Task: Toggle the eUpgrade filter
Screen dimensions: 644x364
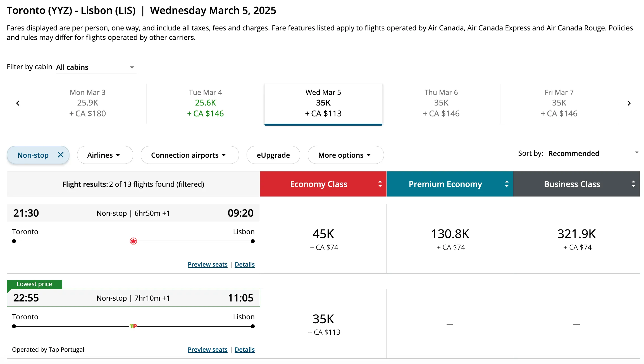Action: tap(273, 155)
